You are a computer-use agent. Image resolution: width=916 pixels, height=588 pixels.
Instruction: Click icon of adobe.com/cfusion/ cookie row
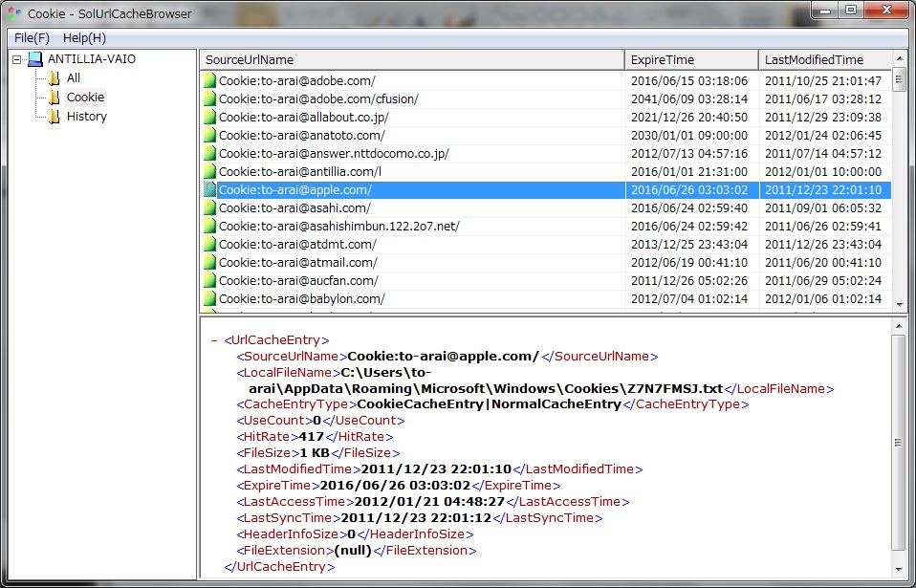[209, 99]
